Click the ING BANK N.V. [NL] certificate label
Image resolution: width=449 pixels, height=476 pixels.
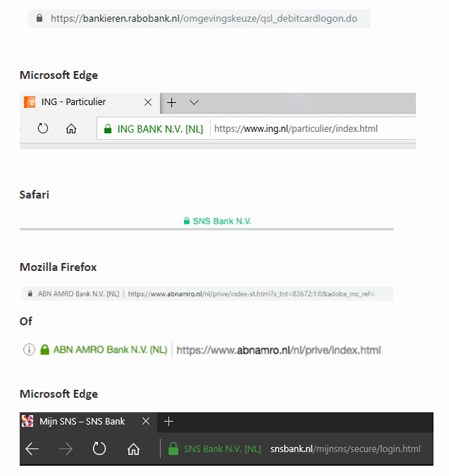point(160,129)
